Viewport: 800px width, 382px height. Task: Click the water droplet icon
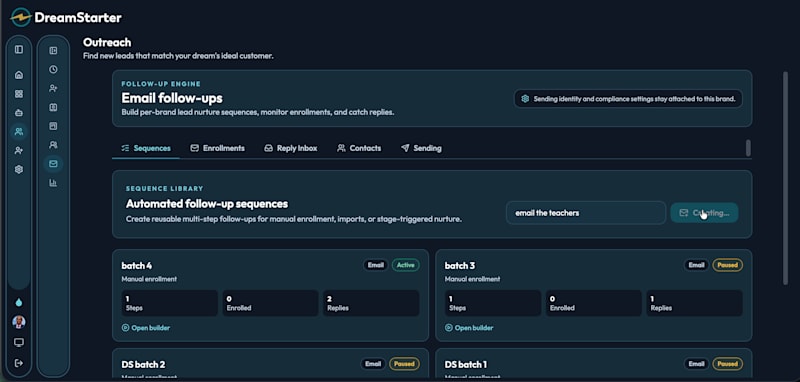19,302
